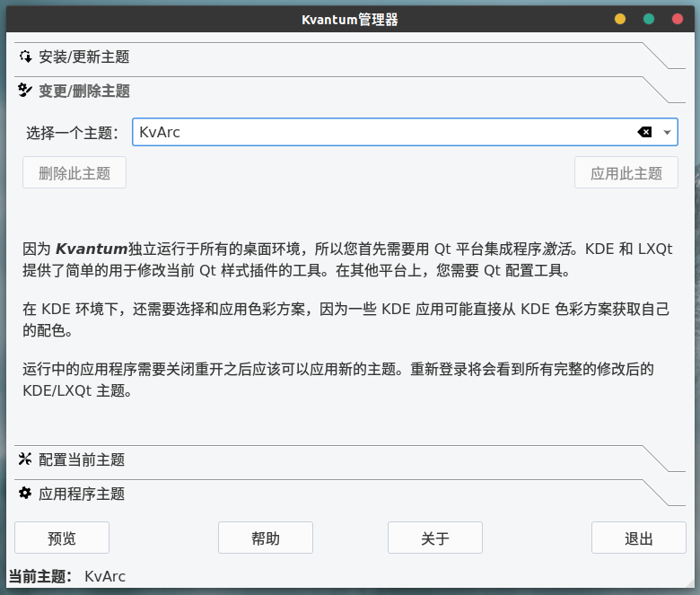Click the 删除此主题 button
The image size is (700, 595).
(74, 172)
